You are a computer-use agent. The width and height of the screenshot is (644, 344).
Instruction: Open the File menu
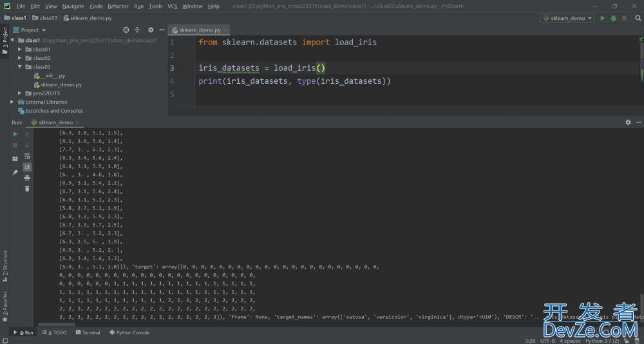21,6
